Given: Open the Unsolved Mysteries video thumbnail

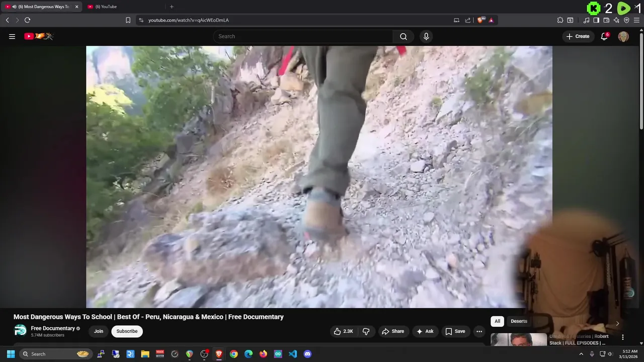Looking at the screenshot, I should click(x=519, y=339).
